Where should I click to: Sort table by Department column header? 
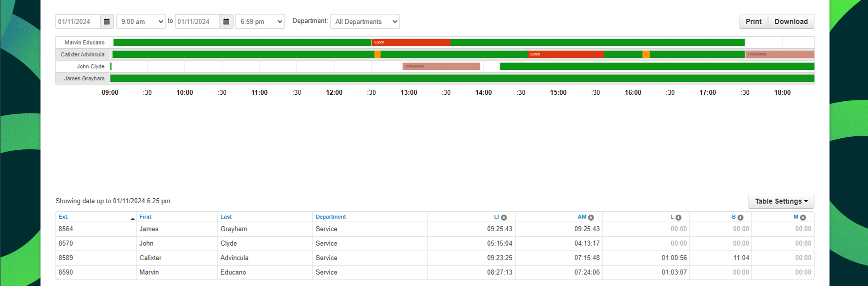point(330,217)
